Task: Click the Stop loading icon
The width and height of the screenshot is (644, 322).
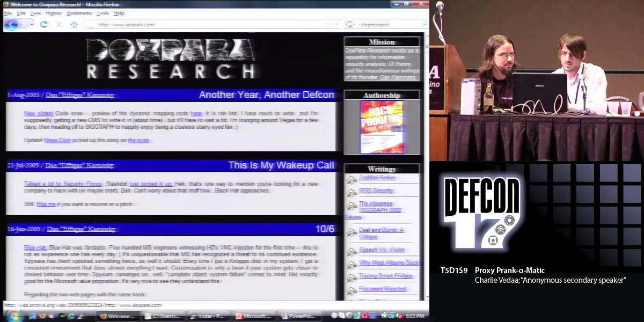Action: point(59,24)
